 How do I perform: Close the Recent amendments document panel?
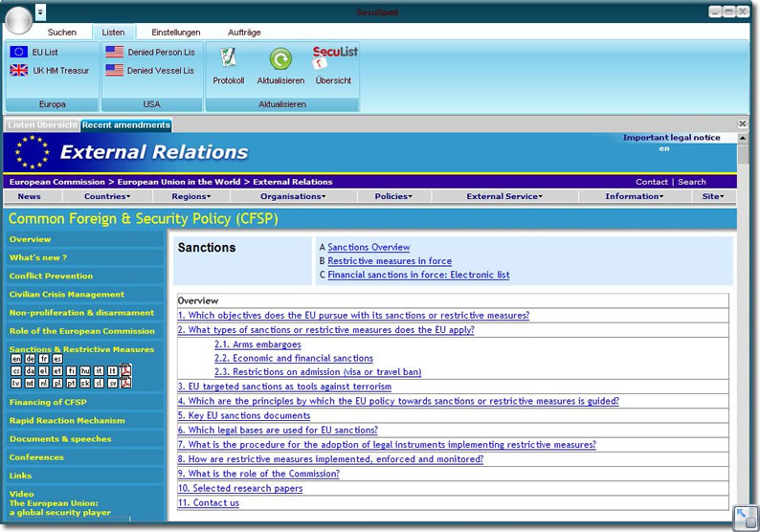(x=743, y=124)
